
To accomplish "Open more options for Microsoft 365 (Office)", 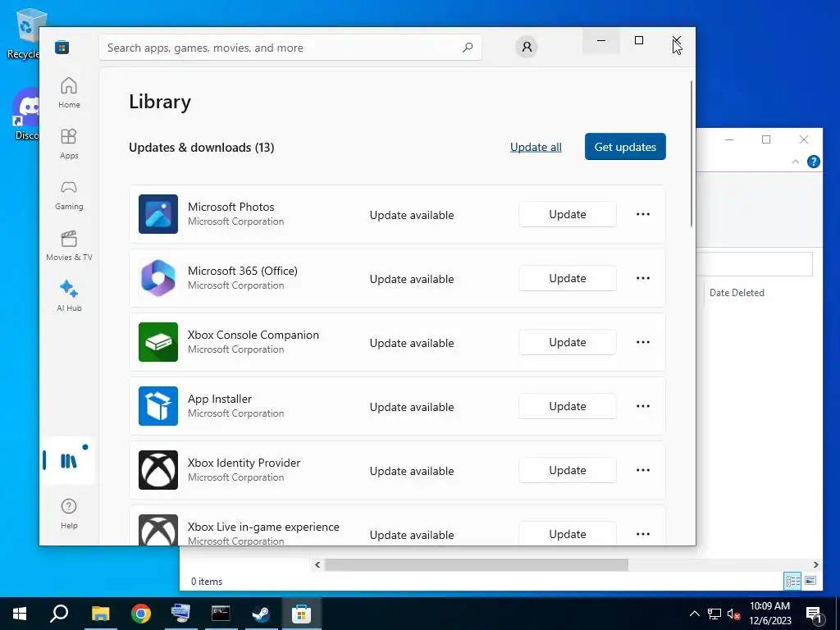I will click(643, 278).
